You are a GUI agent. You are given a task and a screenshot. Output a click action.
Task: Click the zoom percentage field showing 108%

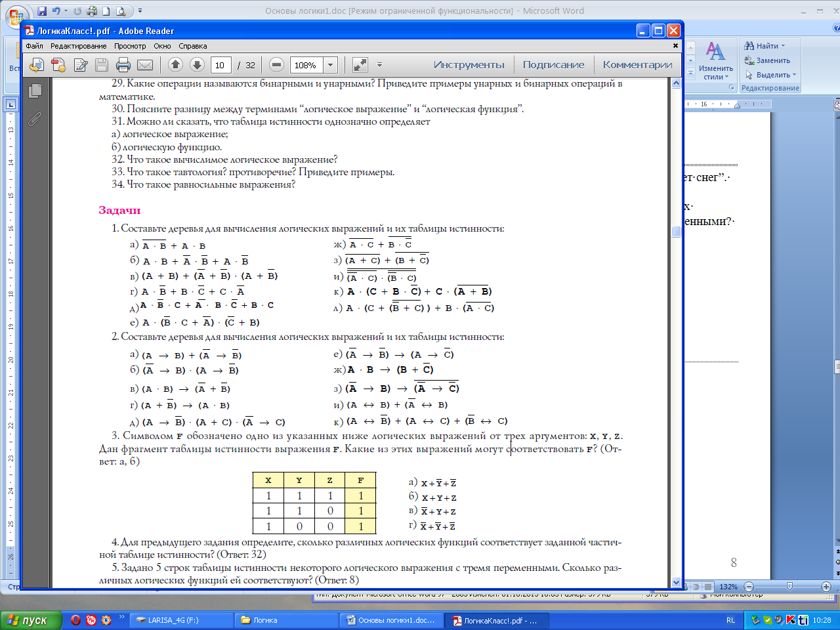tap(306, 65)
